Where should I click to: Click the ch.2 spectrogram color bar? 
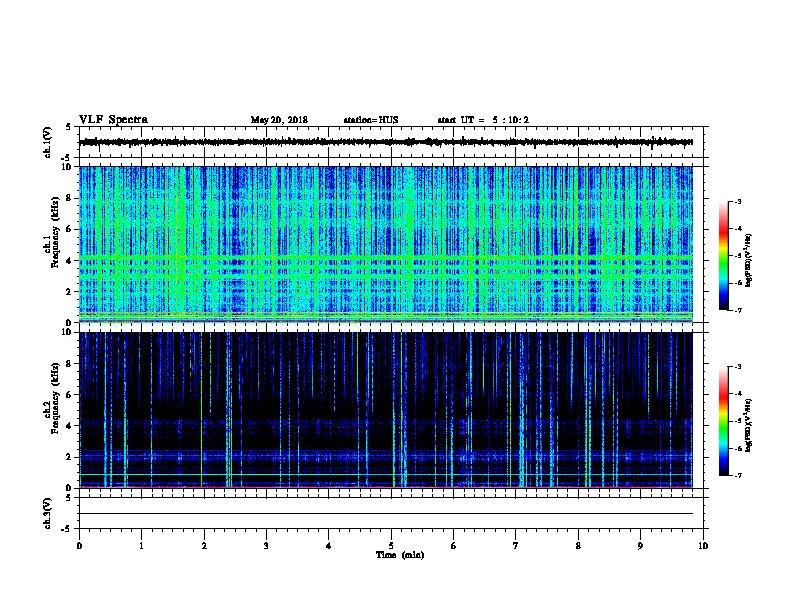tap(724, 421)
